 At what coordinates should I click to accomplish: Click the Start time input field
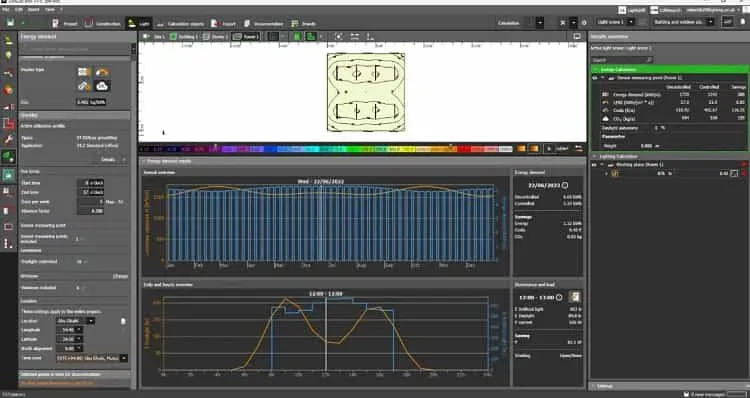tap(90, 183)
